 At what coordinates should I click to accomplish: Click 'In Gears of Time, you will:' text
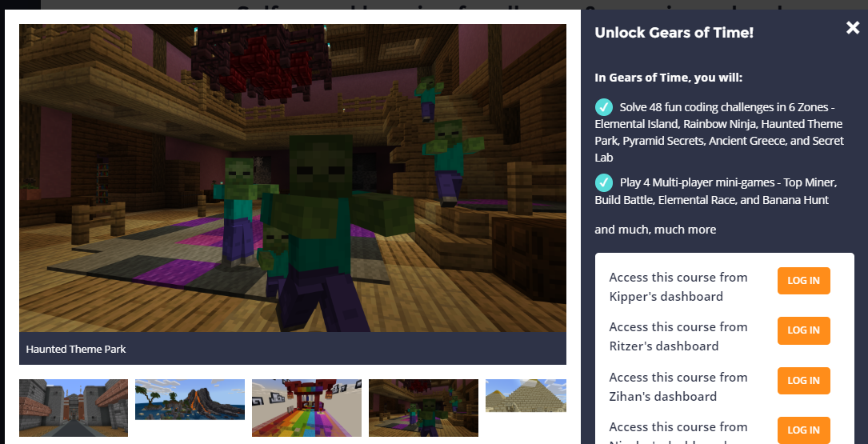(668, 78)
